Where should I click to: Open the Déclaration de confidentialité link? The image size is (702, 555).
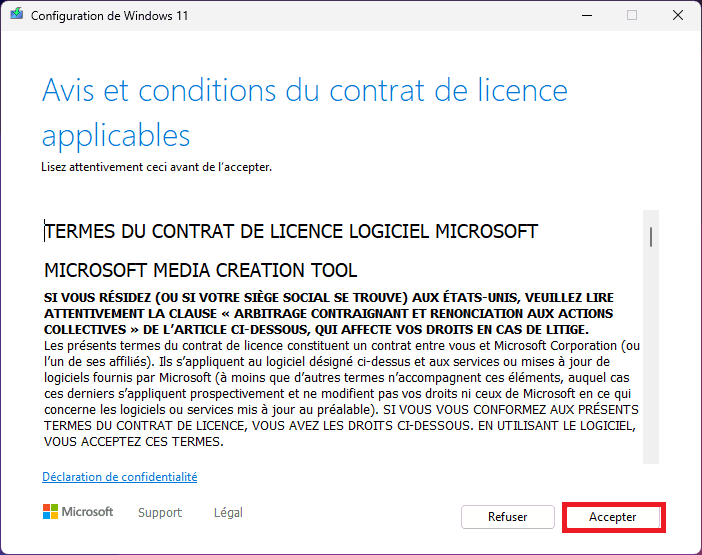(x=120, y=477)
